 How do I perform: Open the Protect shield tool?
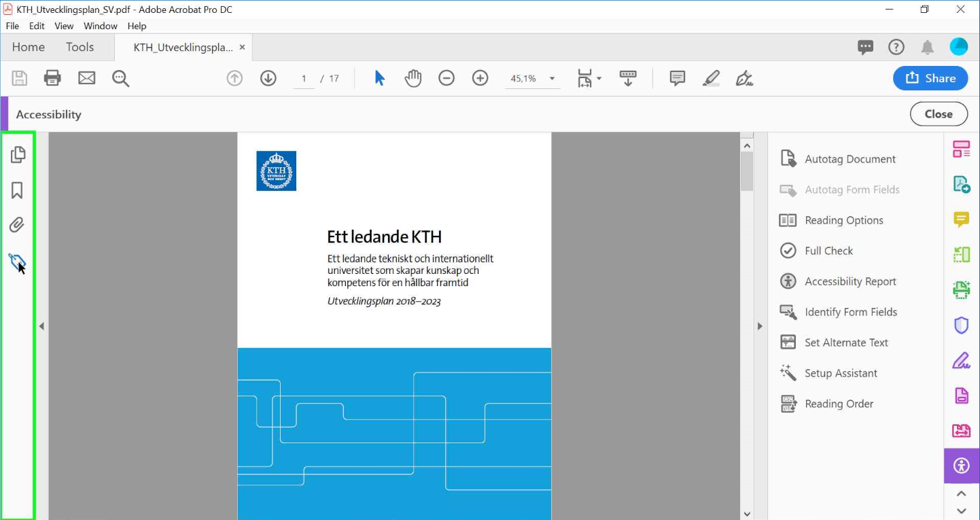click(x=962, y=326)
